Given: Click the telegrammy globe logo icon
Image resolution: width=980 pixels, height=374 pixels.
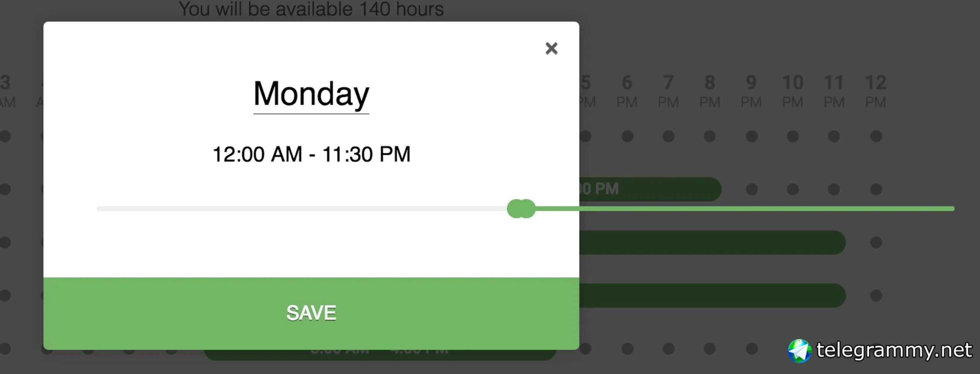Looking at the screenshot, I should tap(799, 351).
